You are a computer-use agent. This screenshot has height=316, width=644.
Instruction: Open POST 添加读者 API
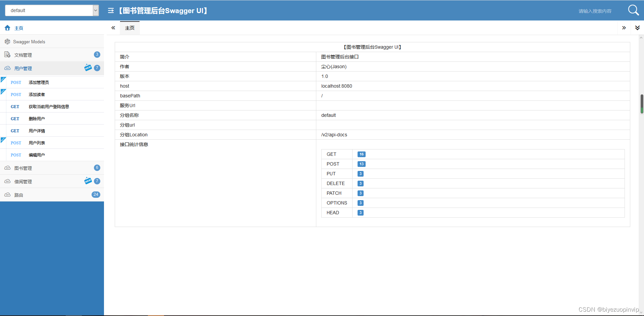52,94
